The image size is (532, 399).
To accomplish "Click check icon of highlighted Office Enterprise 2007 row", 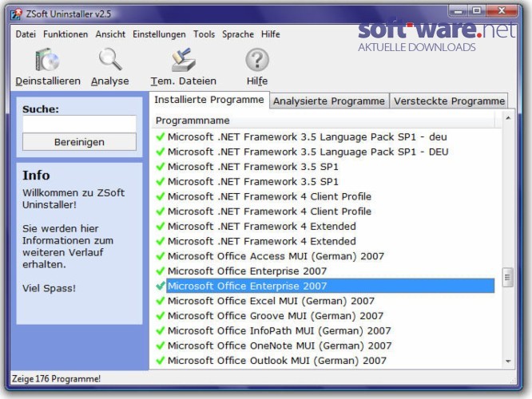I will click(x=160, y=286).
